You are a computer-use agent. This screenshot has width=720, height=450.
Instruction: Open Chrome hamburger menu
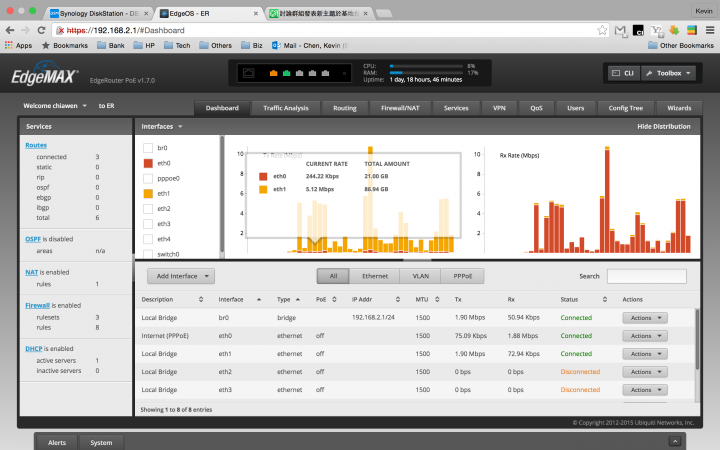(x=710, y=30)
